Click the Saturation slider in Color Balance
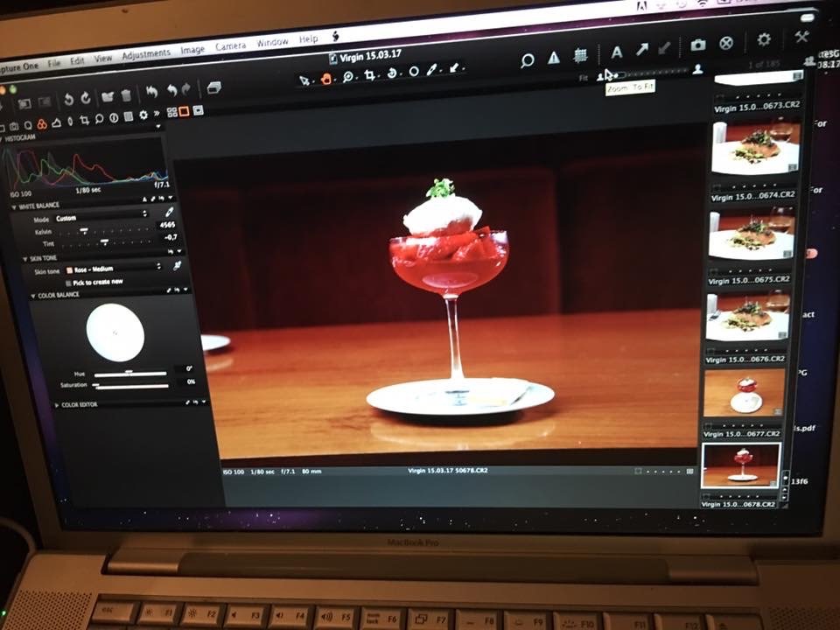The image size is (840, 630). click(130, 385)
